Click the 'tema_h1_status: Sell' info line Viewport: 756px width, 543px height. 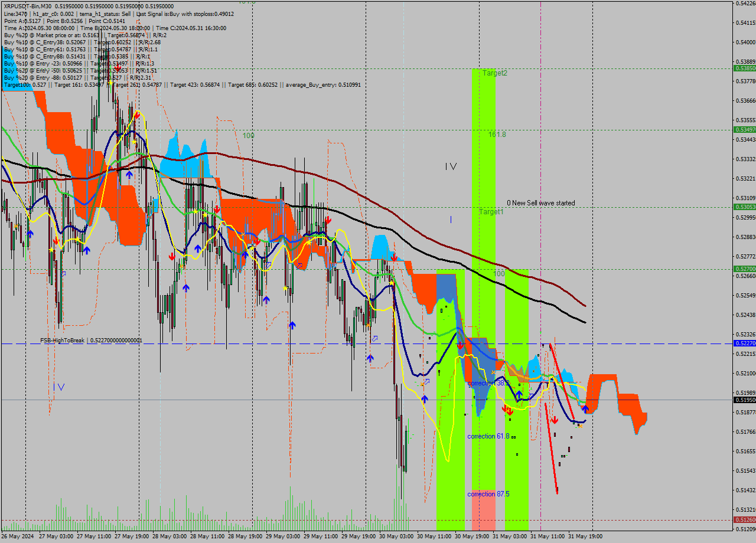point(104,13)
